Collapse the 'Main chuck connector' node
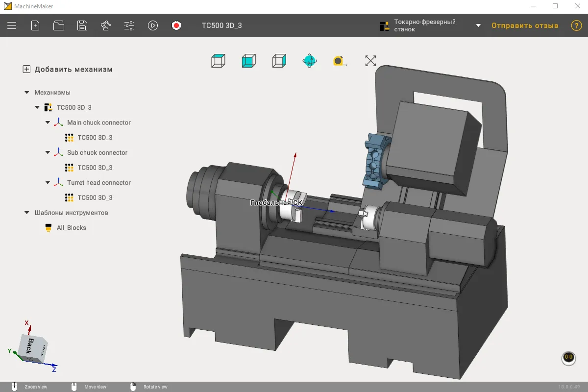 click(48, 122)
